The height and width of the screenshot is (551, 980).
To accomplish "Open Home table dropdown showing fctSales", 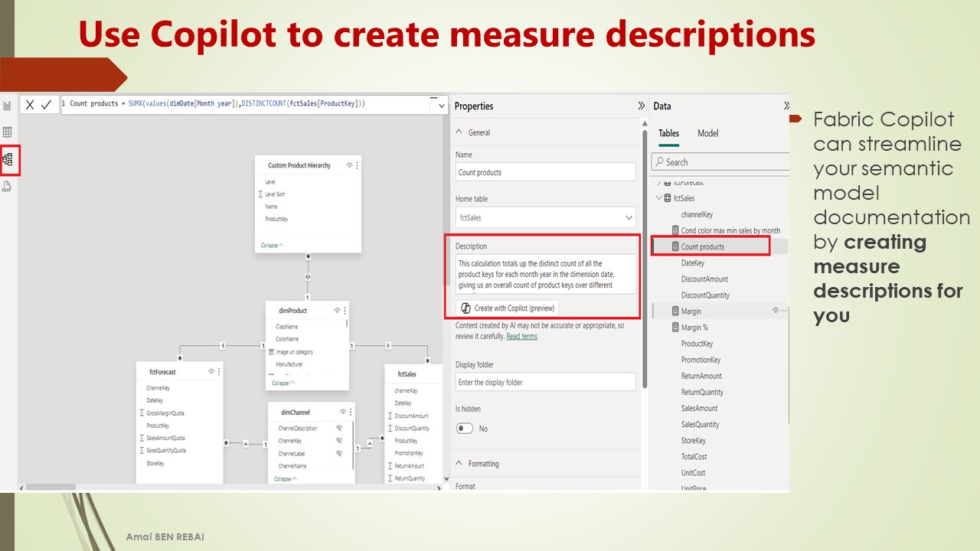I will pyautogui.click(x=545, y=217).
